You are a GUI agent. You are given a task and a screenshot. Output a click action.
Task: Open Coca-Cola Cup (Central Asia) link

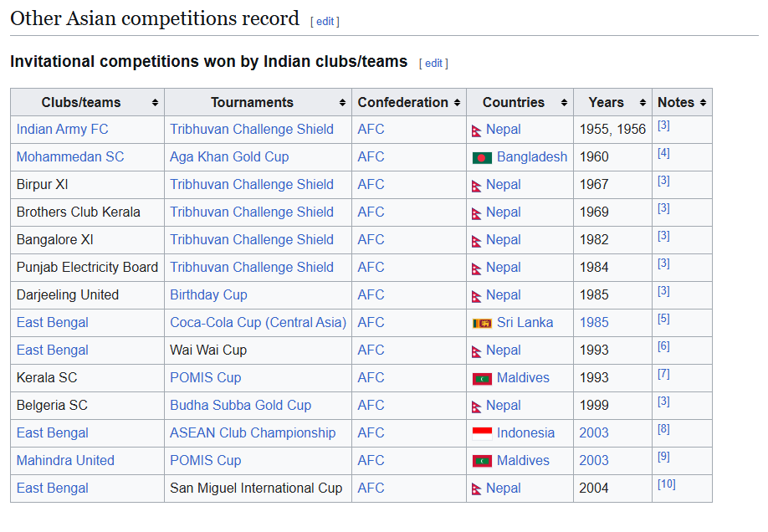[259, 322]
